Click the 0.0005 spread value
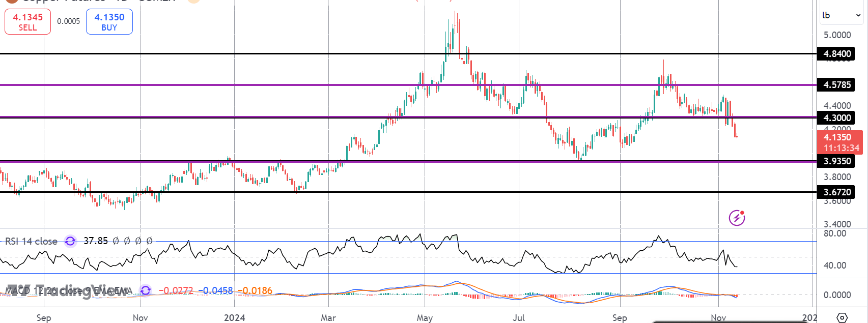This screenshot has height=323, width=868. pyautogui.click(x=69, y=21)
